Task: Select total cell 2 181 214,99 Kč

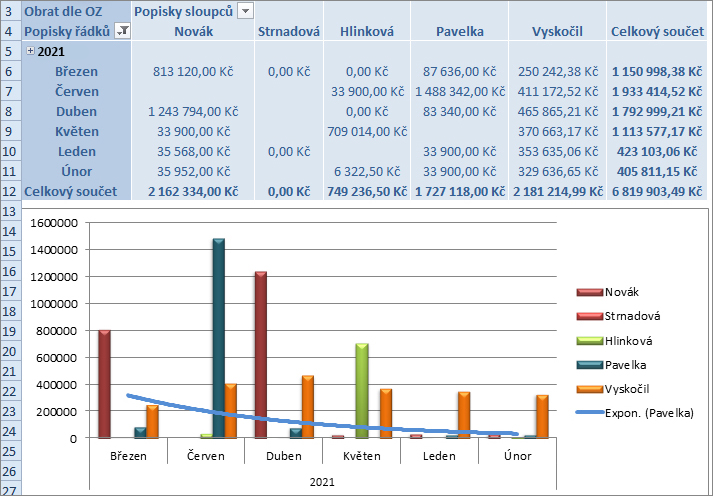Action: (x=557, y=191)
